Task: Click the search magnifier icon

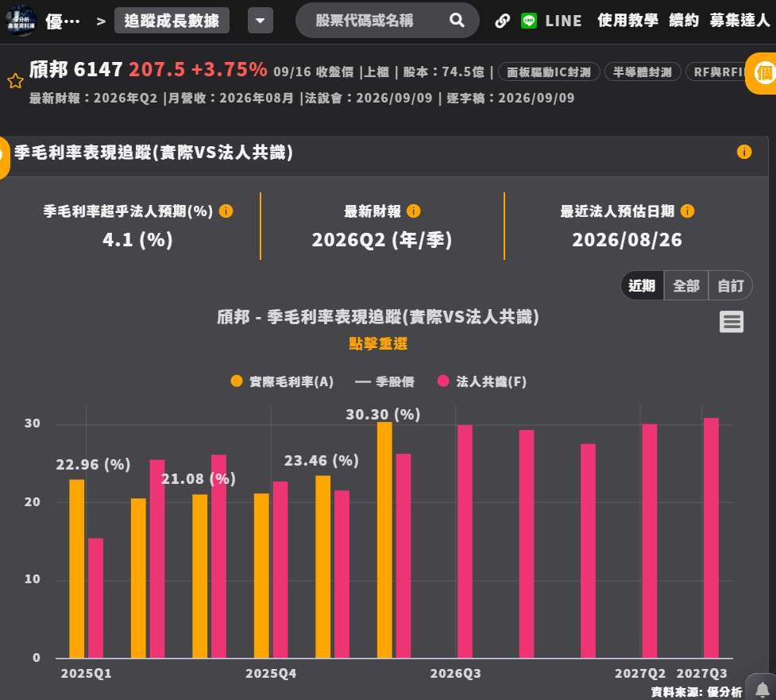Action: (x=457, y=21)
